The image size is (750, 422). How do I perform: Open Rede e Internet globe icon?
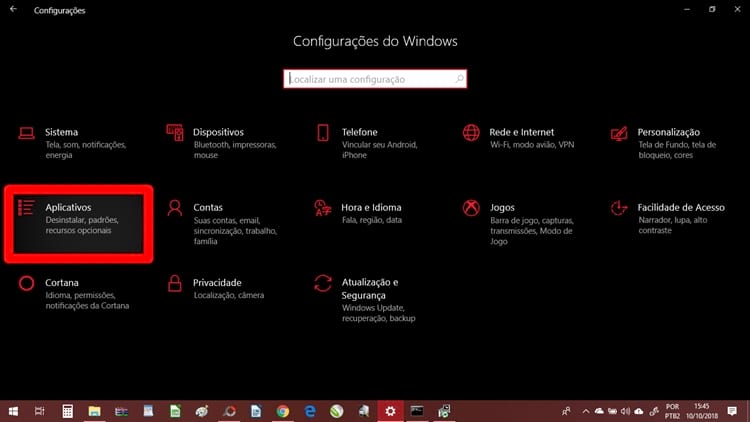471,133
